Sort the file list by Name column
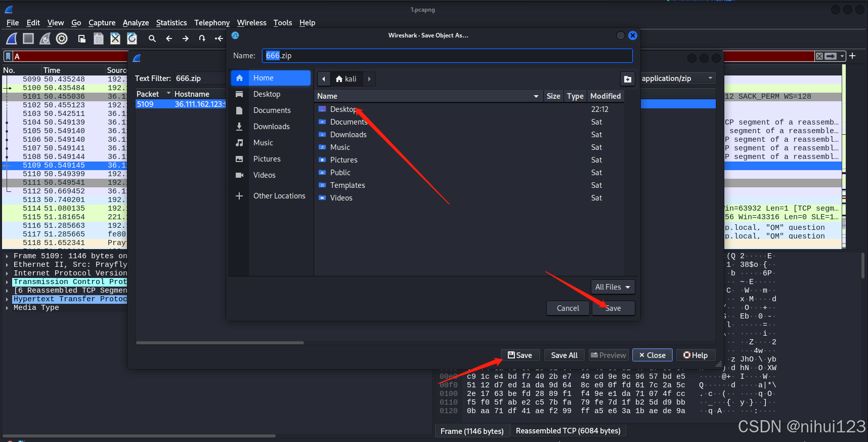The height and width of the screenshot is (442, 868). 428,96
